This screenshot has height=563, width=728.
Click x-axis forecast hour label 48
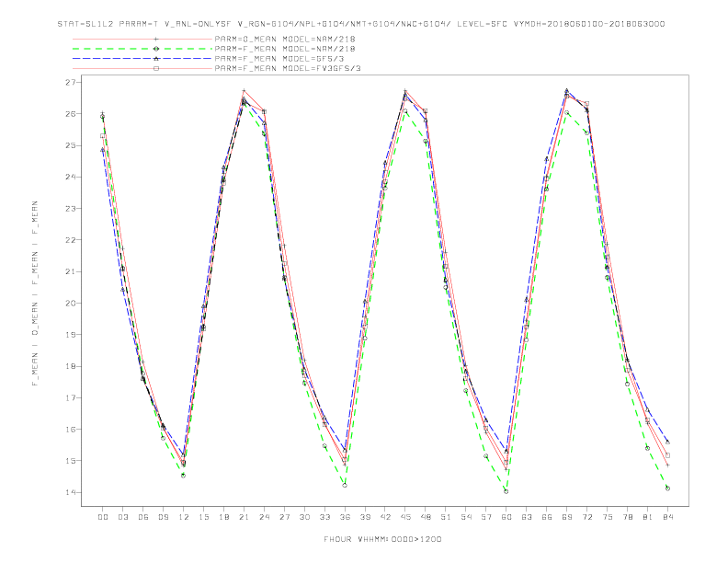pyautogui.click(x=426, y=517)
